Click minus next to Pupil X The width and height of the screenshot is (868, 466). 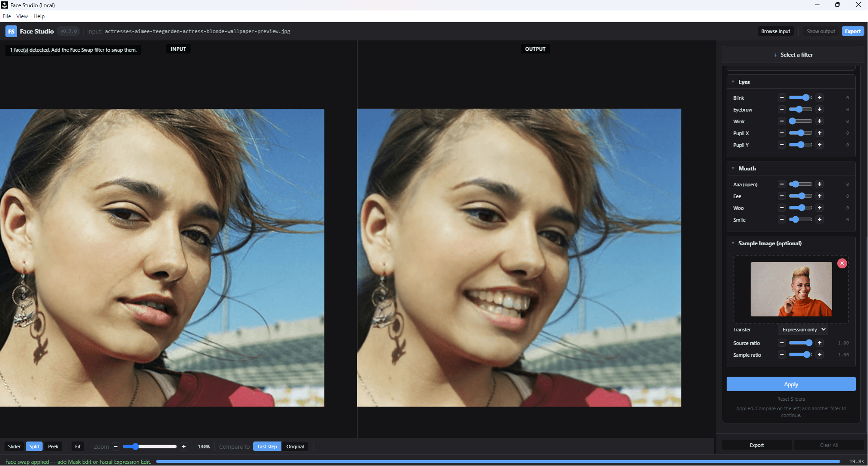point(781,133)
